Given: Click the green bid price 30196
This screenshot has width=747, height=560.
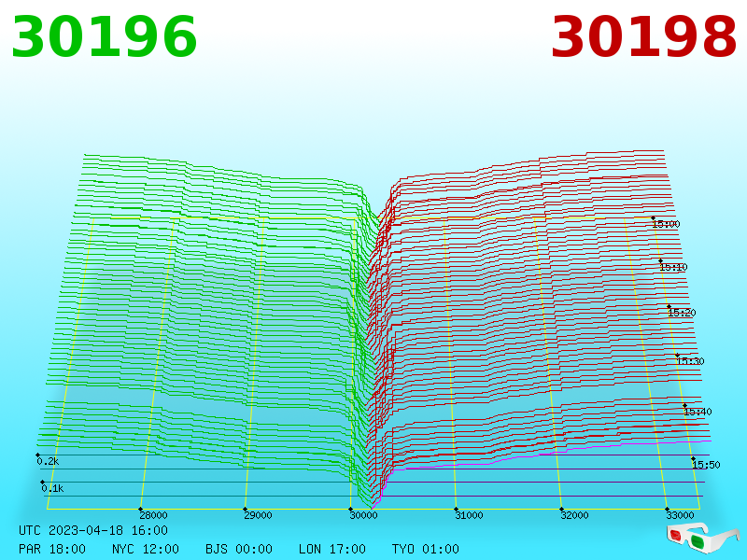Looking at the screenshot, I should (x=104, y=37).
